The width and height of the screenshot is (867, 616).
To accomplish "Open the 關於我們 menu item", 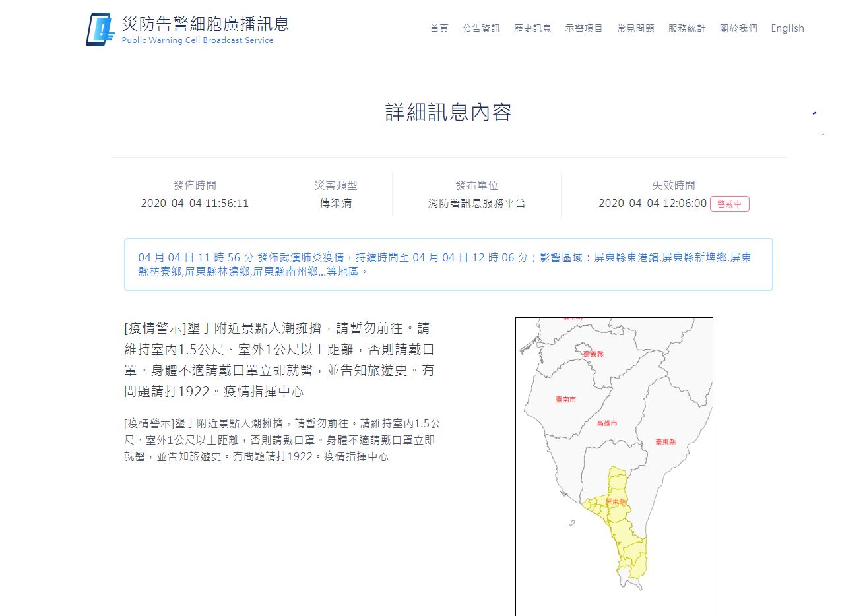I will pos(738,28).
